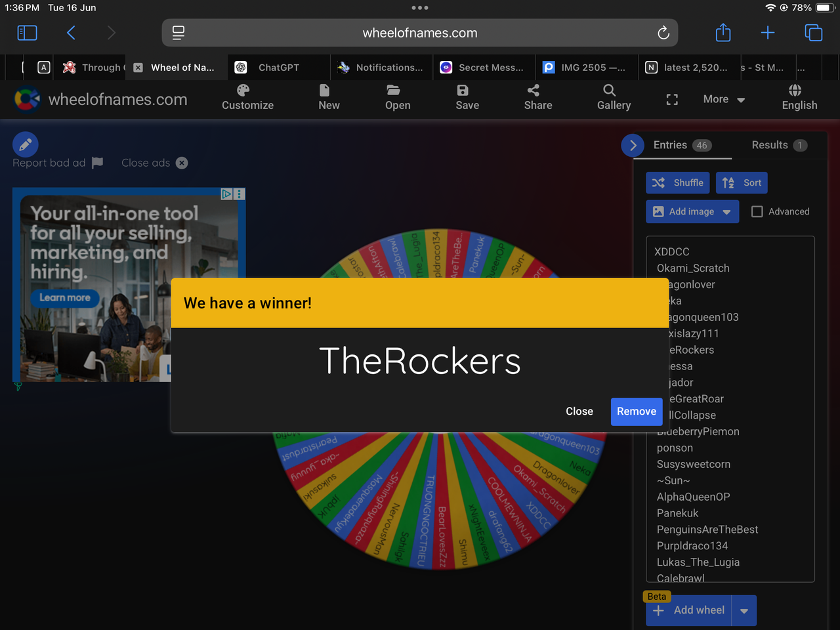The image size is (840, 630).
Task: Open a saved wheel with Open
Action: pyautogui.click(x=398, y=97)
